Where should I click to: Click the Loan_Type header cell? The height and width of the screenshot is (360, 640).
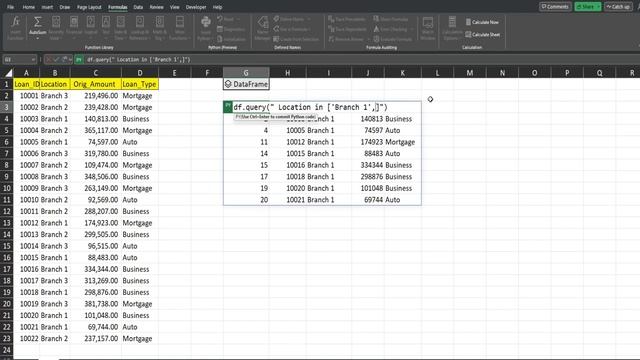click(140, 84)
